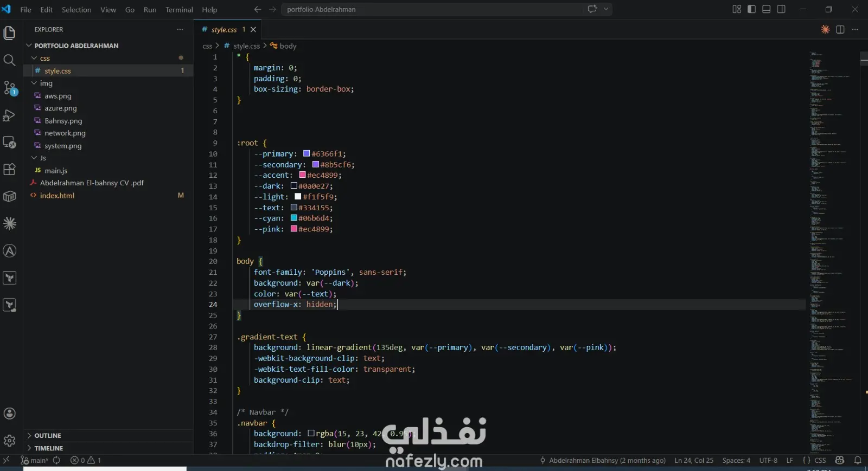Toggle the bottom Panel visibility
Screen dimensions: 868x471
tap(766, 9)
